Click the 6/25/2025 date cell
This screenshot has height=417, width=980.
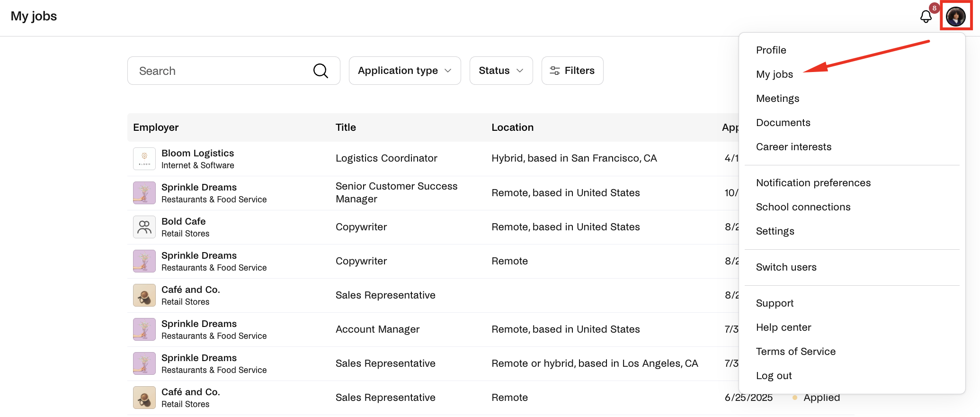[x=748, y=398]
